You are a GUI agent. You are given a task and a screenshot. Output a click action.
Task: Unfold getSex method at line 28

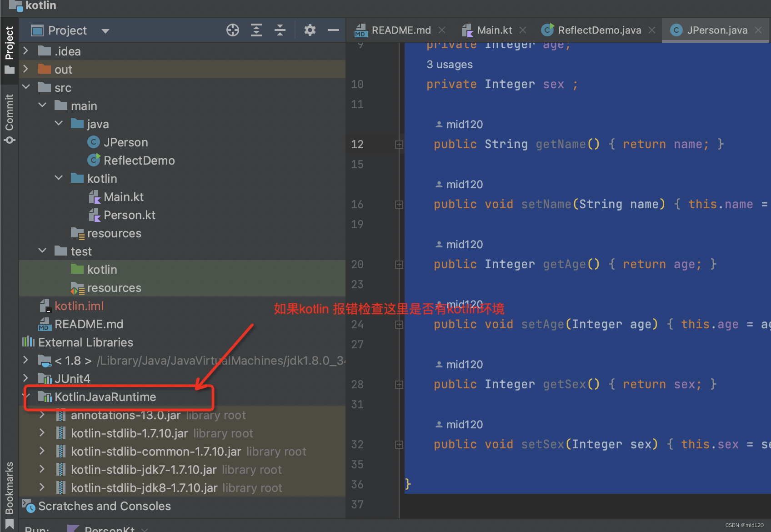click(x=399, y=385)
